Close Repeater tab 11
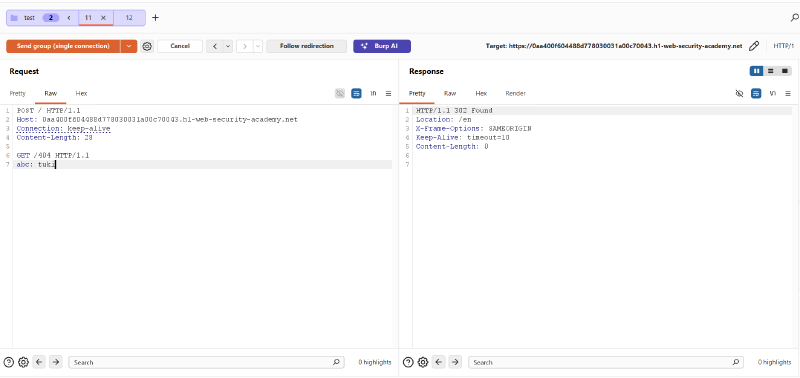Image resolution: width=800 pixels, height=378 pixels. (x=103, y=18)
